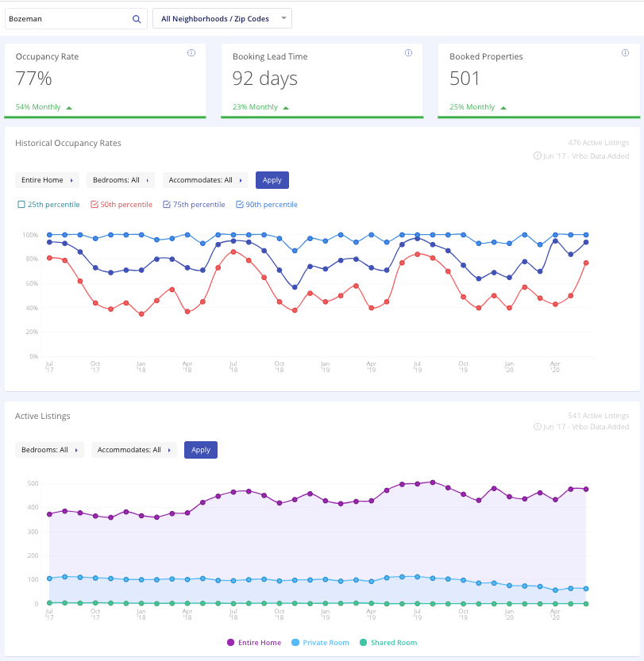Uncheck the 50th percentile checkbox

coord(94,205)
